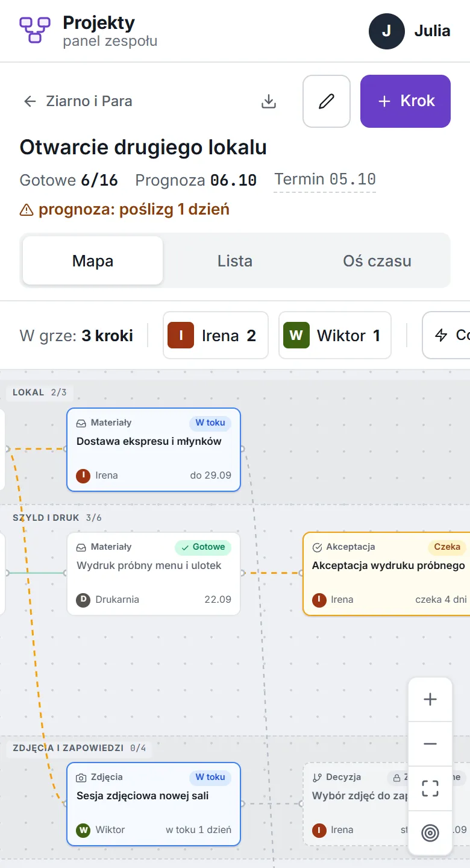470x868 pixels.
Task: Click the Materiały tray icon on Wydruk card
Action: [81, 547]
